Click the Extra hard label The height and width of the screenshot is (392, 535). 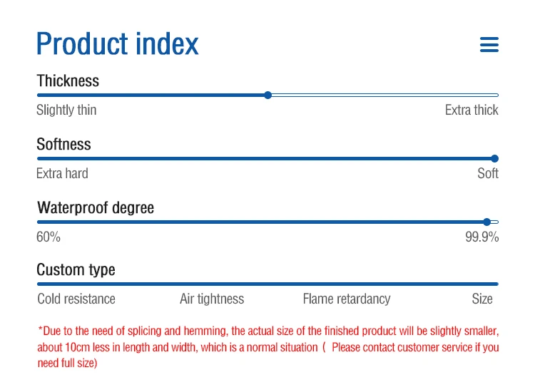pyautogui.click(x=62, y=173)
